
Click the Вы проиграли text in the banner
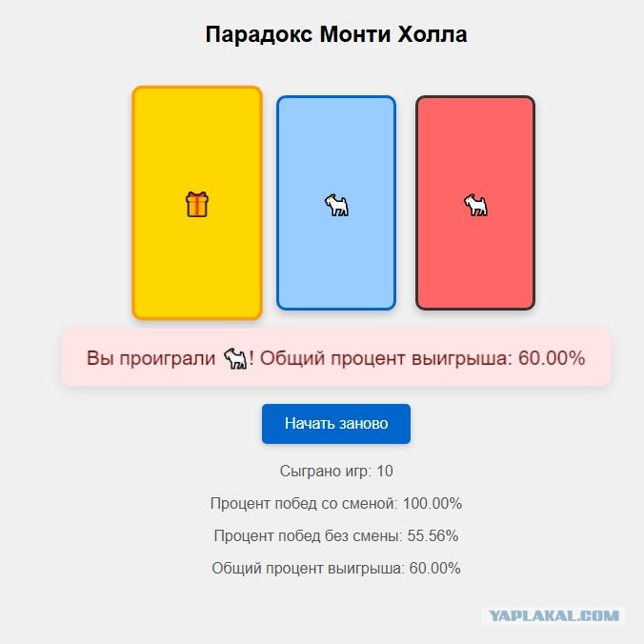(151, 358)
